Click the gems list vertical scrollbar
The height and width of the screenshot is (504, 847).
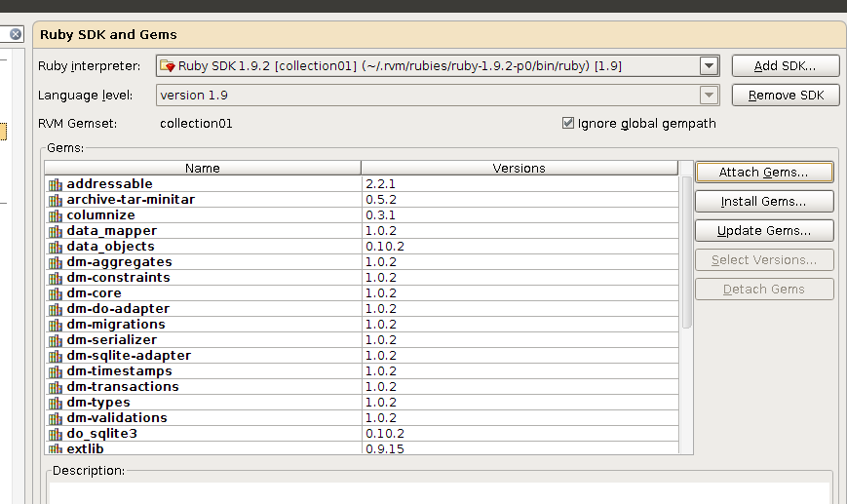pyautogui.click(x=686, y=252)
